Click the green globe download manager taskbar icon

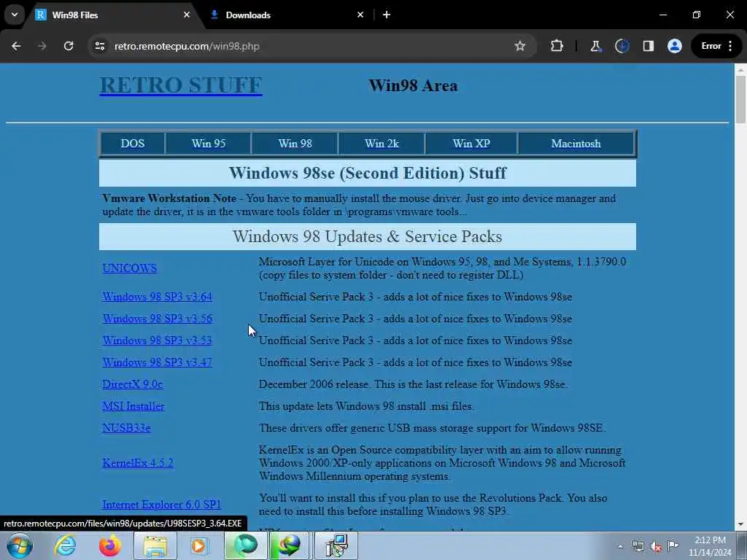point(289,545)
